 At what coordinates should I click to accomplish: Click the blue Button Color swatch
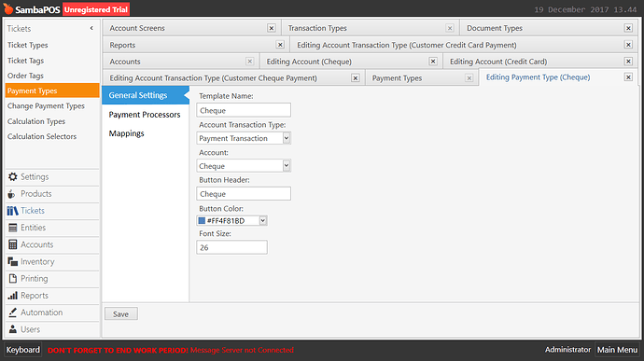coord(202,220)
